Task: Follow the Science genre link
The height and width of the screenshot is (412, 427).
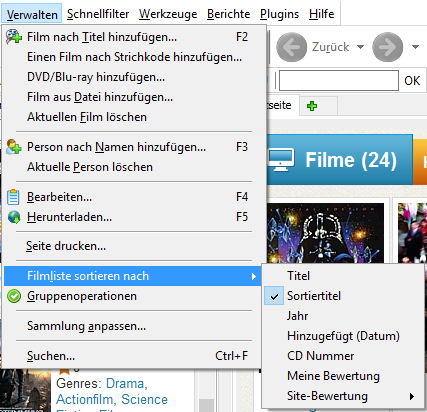Action: (x=144, y=399)
